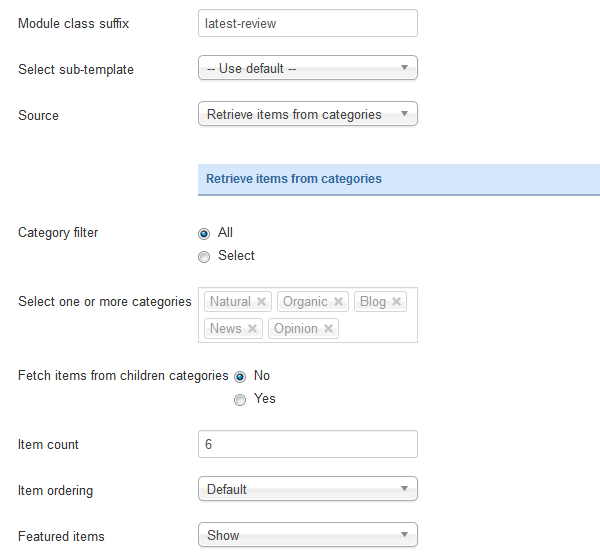600x554 pixels.
Task: Remove the Natural category tag
Action: [x=262, y=302]
